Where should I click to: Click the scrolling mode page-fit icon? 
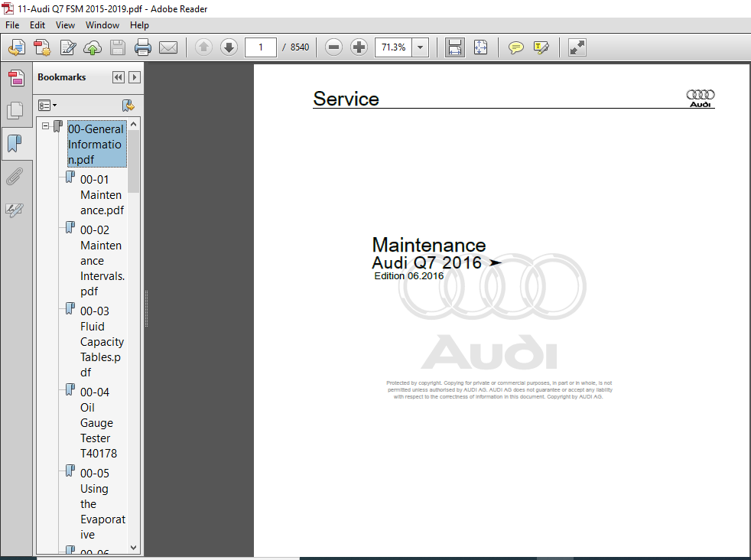[x=454, y=47]
